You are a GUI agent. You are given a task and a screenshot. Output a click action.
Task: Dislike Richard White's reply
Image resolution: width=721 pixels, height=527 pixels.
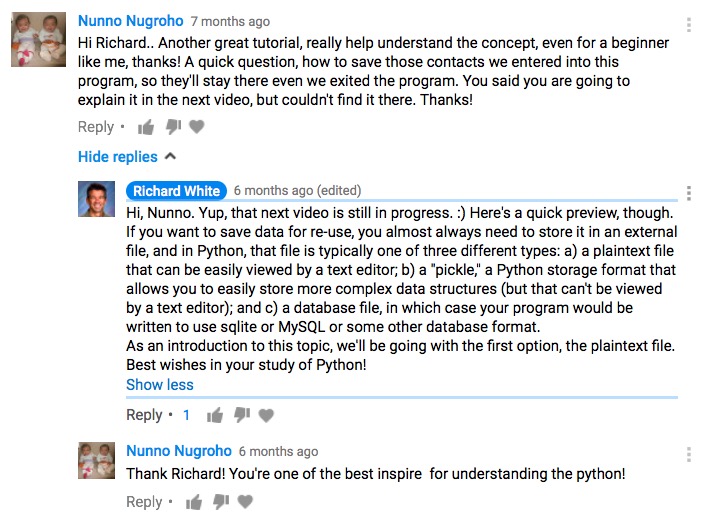coord(242,415)
